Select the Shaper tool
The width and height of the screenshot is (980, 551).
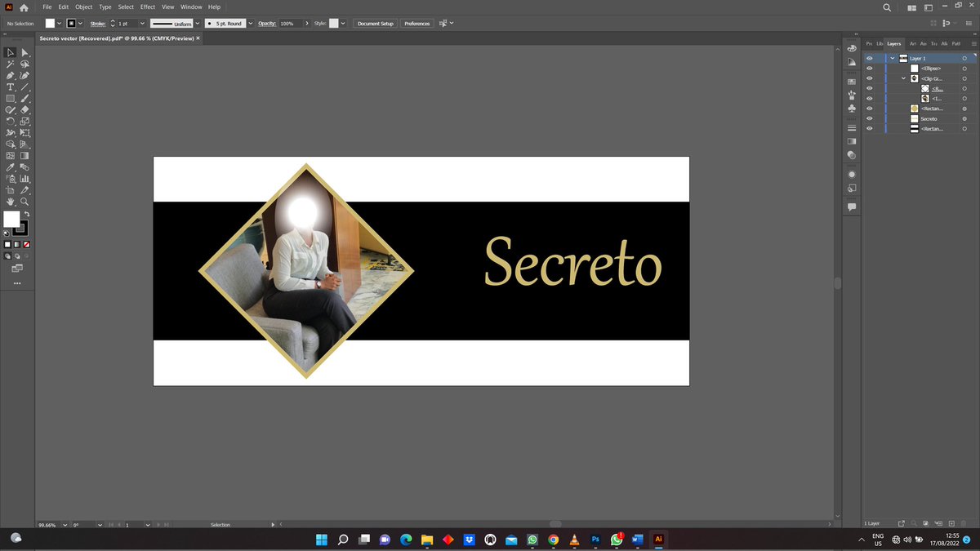11,109
